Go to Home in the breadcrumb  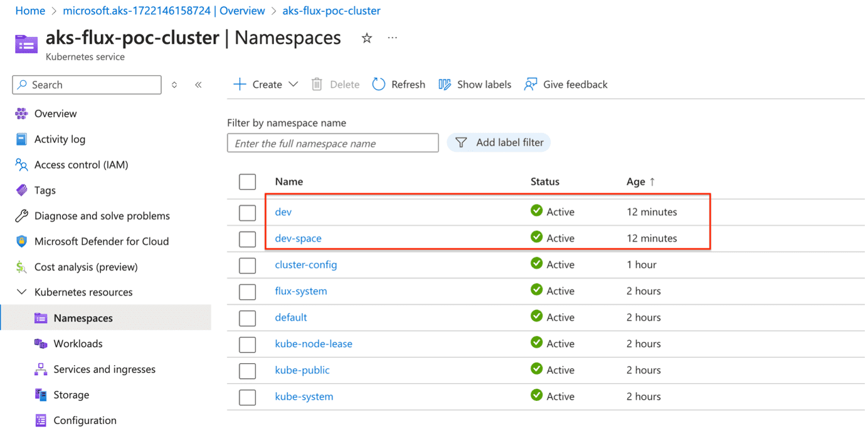[30, 11]
